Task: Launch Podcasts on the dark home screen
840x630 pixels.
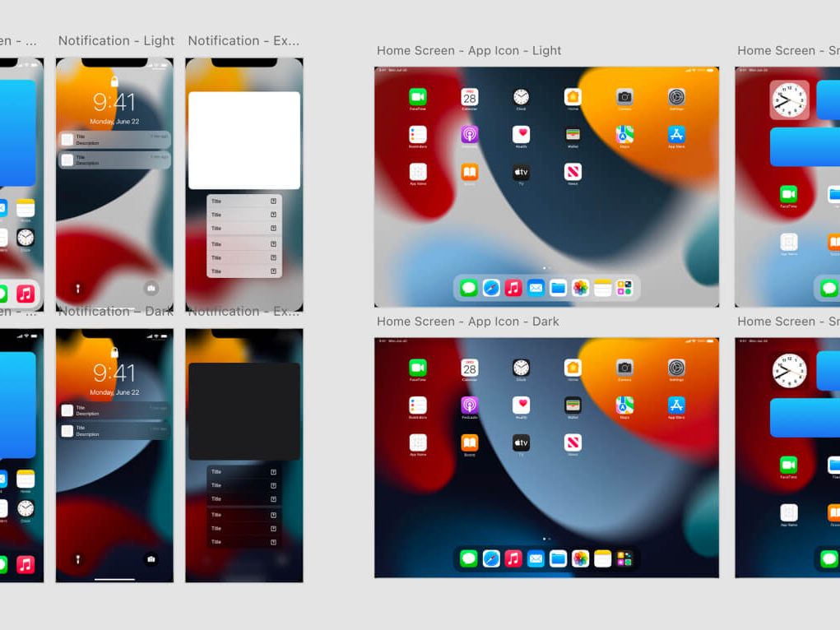Action: point(469,405)
